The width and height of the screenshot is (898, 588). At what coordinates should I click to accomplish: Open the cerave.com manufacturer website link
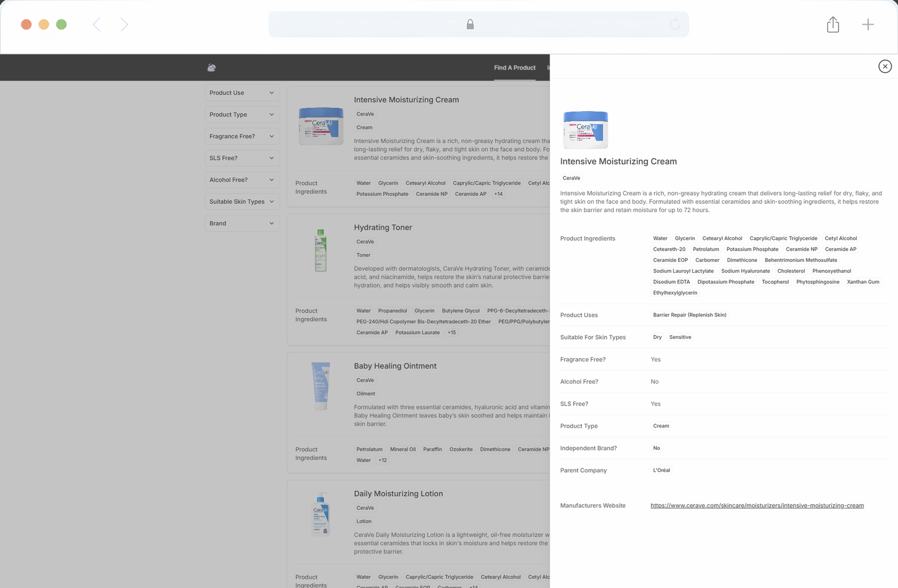pyautogui.click(x=757, y=506)
